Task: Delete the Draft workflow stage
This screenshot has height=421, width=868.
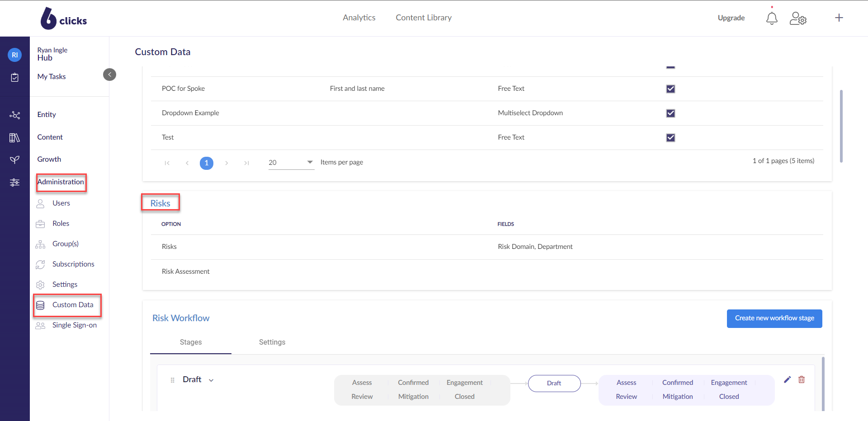Action: point(802,379)
